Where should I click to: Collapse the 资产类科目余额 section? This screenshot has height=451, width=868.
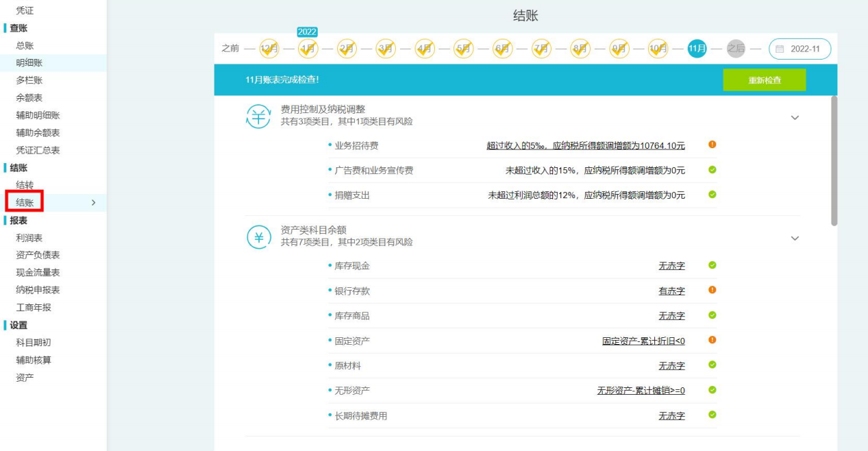(795, 239)
